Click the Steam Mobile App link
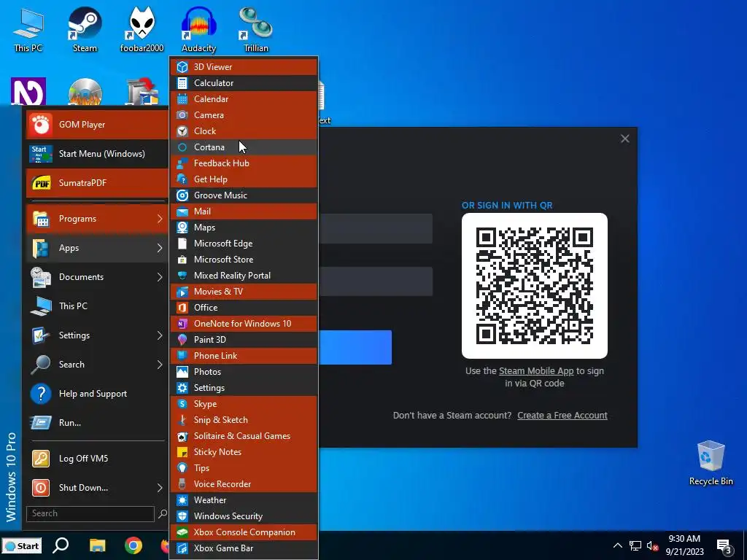This screenshot has width=747, height=560. tap(536, 371)
